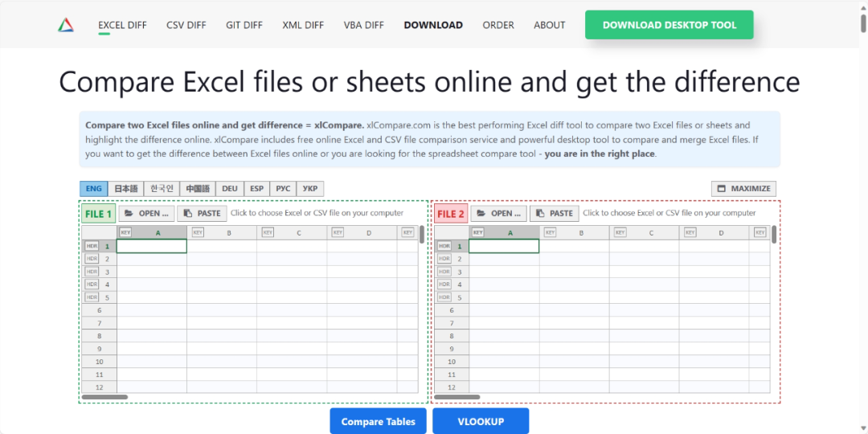This screenshot has width=868, height=434.
Task: Switch language to ESP
Action: (257, 189)
